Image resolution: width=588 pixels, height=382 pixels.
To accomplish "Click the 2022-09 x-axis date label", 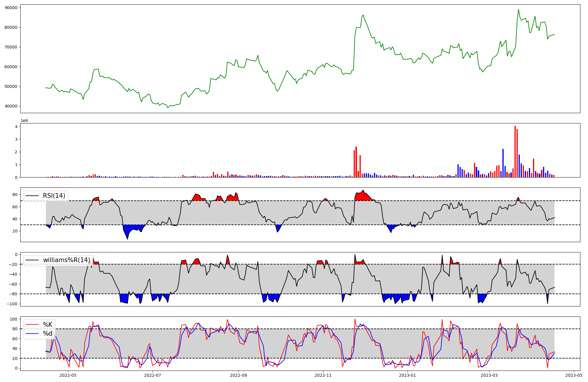I will (x=238, y=375).
